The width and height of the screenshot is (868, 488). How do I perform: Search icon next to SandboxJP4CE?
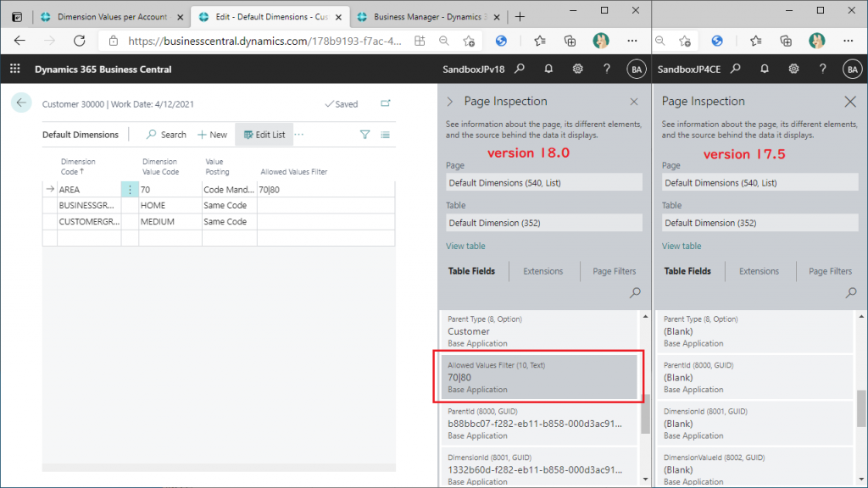pos(735,69)
